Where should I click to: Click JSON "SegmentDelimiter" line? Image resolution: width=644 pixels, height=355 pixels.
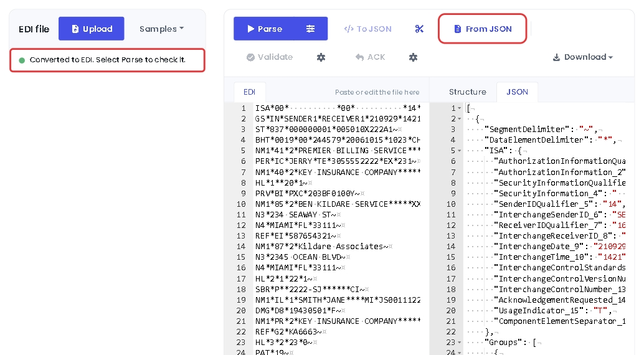[x=534, y=130]
